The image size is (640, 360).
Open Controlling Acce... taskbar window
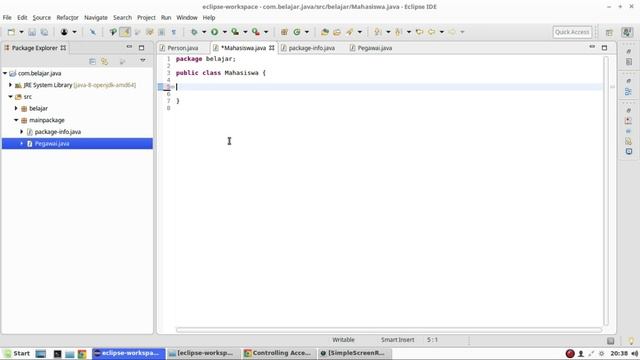[x=278, y=353]
